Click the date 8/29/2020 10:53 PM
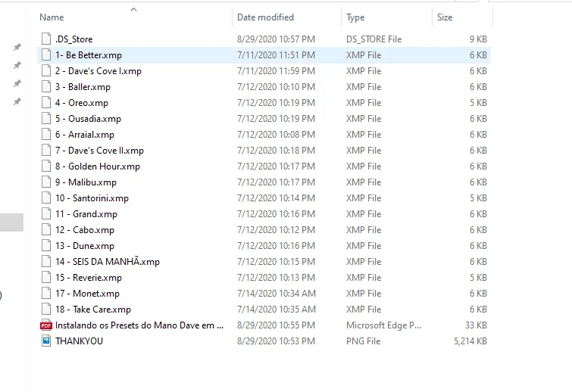572x392 pixels. [276, 341]
